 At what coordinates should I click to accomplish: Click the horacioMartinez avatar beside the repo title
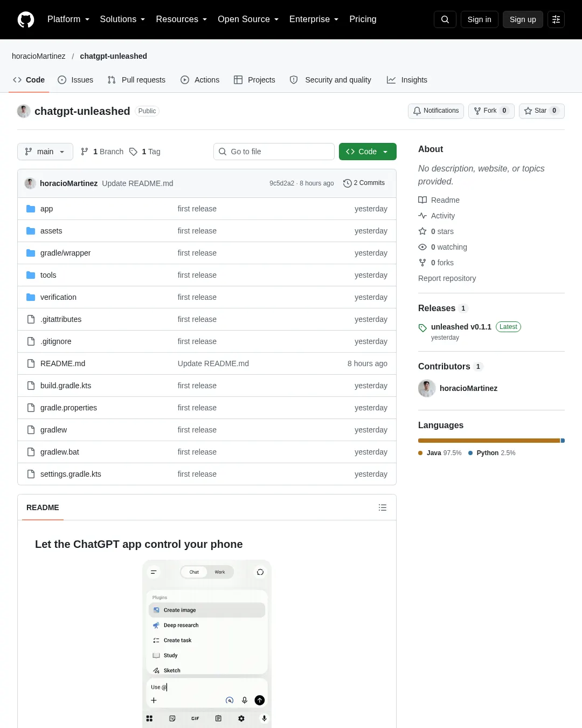[x=24, y=111]
